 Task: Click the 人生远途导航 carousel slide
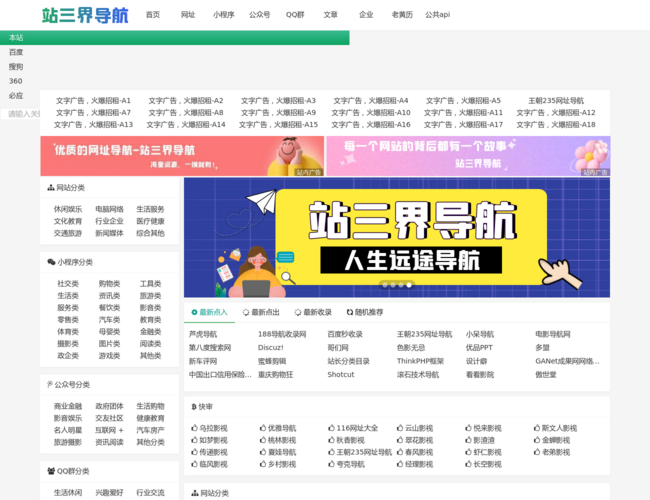pos(397,238)
